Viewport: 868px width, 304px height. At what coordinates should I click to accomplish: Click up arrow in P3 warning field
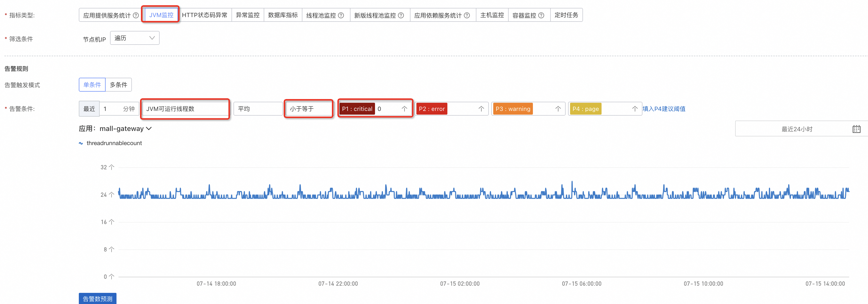pos(558,109)
